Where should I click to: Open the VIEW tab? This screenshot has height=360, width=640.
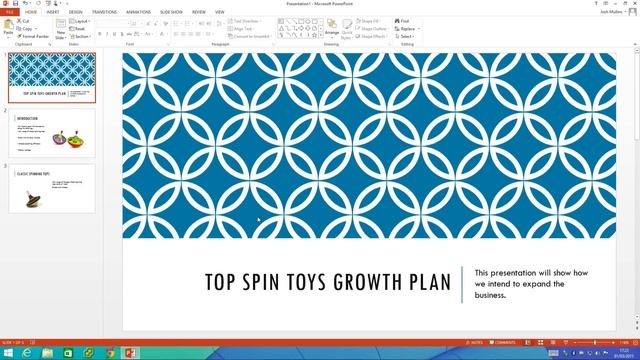(x=220, y=12)
